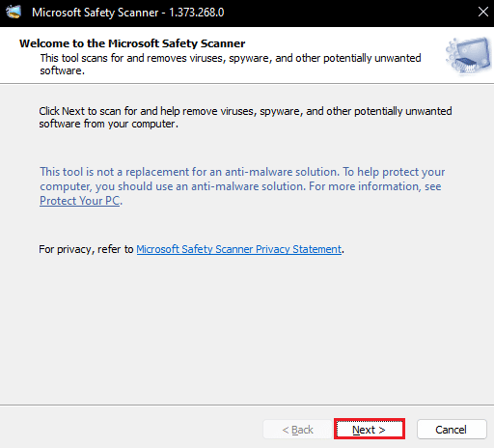This screenshot has height=448, width=494.
Task: Click the 'Welcome to the Microsoft Safety Scanner' heading
Action: click(132, 43)
